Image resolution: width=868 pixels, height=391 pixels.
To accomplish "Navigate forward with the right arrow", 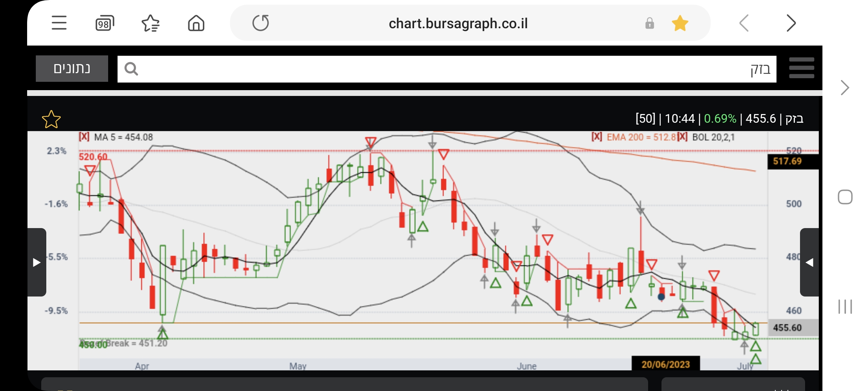I will 791,24.
